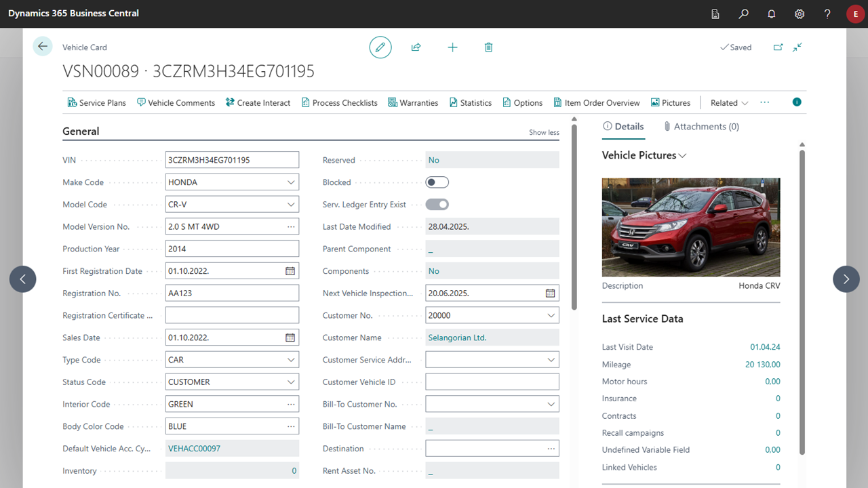
Task: Click the Registration No. field AA123
Action: point(232,293)
